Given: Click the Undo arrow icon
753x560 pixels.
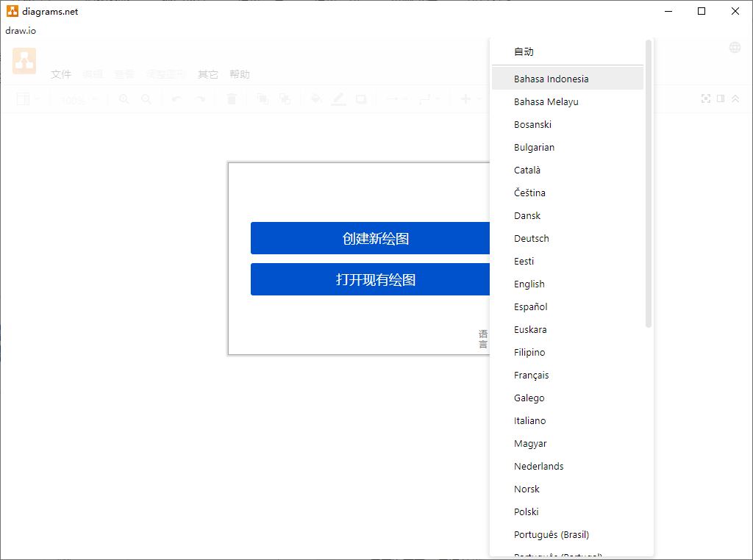Looking at the screenshot, I should pos(176,98).
